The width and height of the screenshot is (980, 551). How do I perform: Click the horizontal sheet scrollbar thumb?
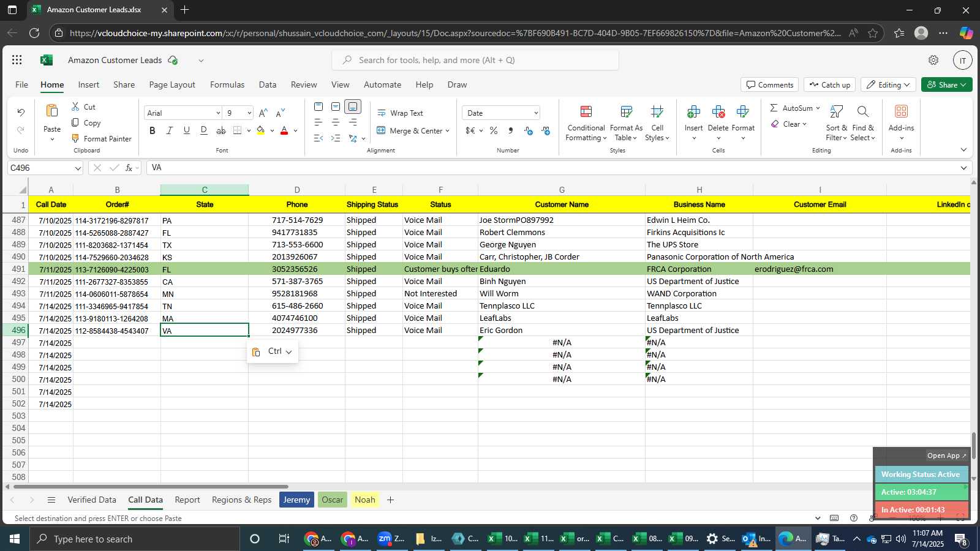(151, 487)
